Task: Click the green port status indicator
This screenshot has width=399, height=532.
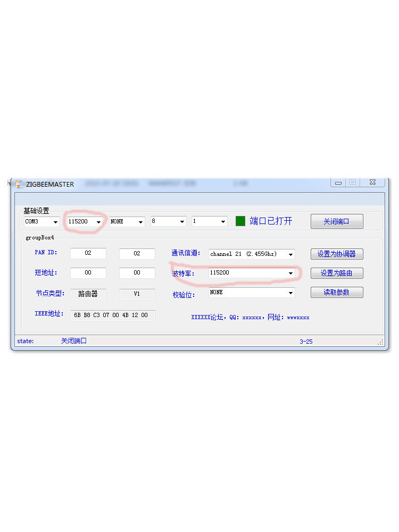Action: click(x=240, y=221)
